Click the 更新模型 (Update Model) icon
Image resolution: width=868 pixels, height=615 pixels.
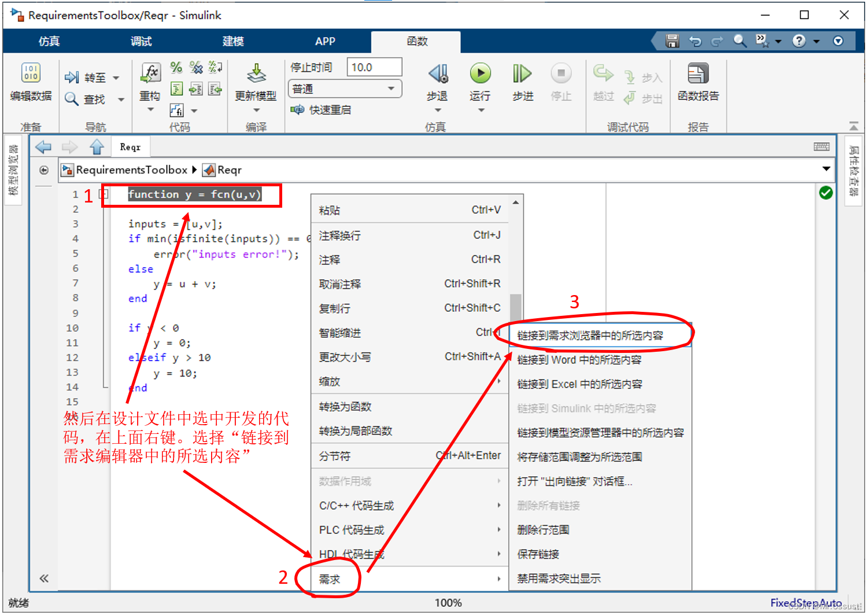(x=256, y=74)
